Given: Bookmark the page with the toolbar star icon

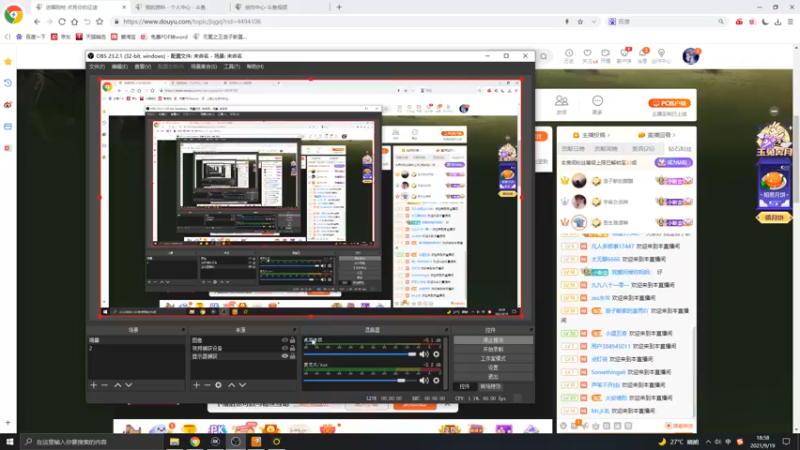Looking at the screenshot, I should [99, 21].
